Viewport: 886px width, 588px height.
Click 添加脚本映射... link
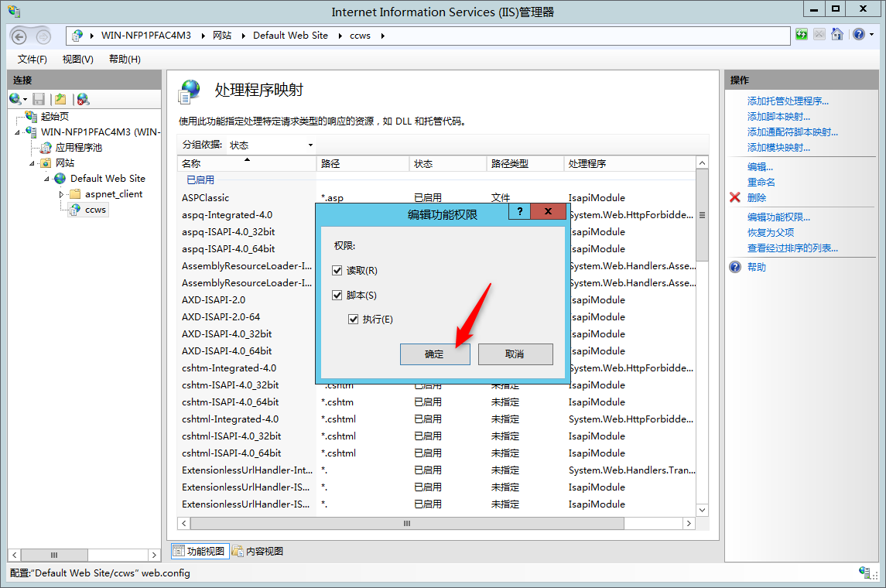pyautogui.click(x=778, y=116)
